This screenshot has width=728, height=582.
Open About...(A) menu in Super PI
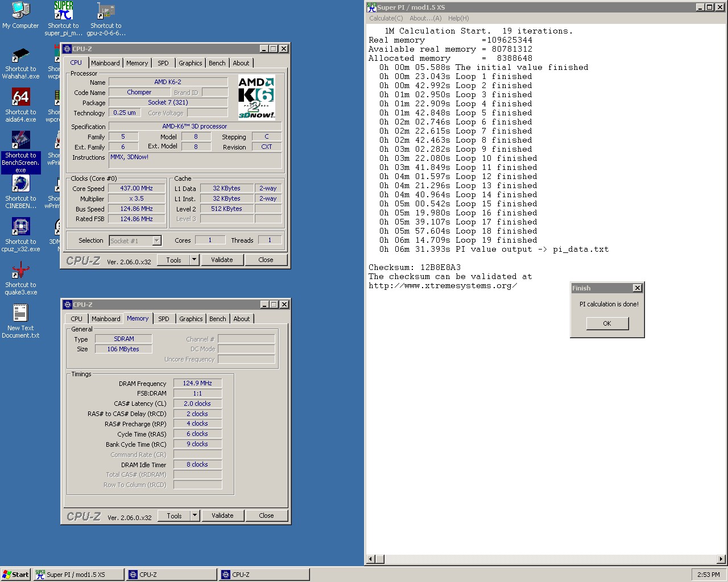coord(425,18)
